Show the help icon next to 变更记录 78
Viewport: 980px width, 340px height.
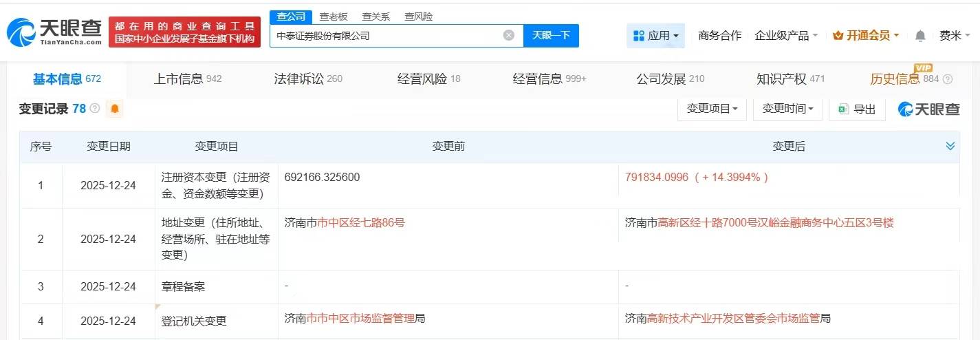95,109
